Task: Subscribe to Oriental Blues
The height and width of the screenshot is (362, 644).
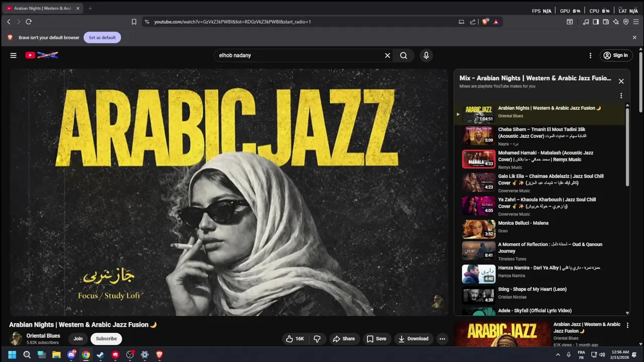Action: click(106, 339)
